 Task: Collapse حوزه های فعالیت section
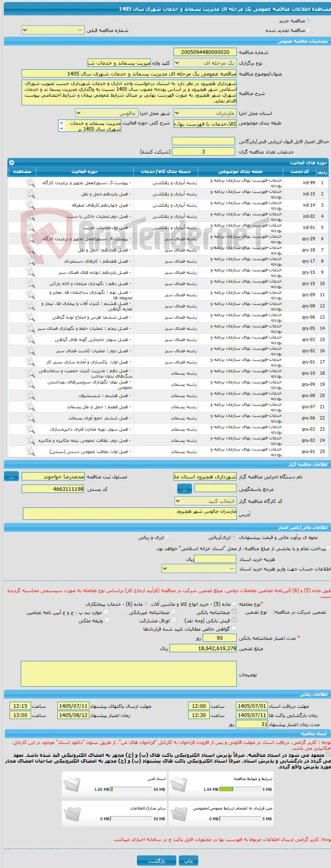[12, 163]
